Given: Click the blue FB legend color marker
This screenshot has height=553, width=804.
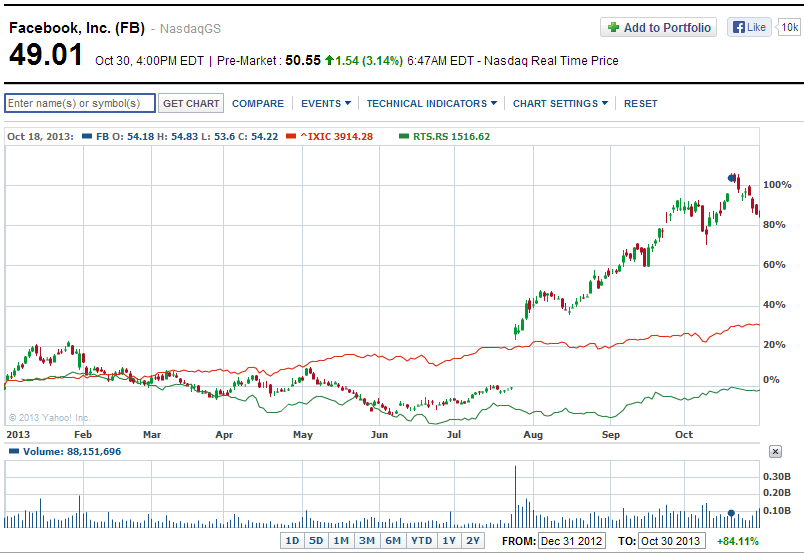Looking at the screenshot, I should [87, 136].
